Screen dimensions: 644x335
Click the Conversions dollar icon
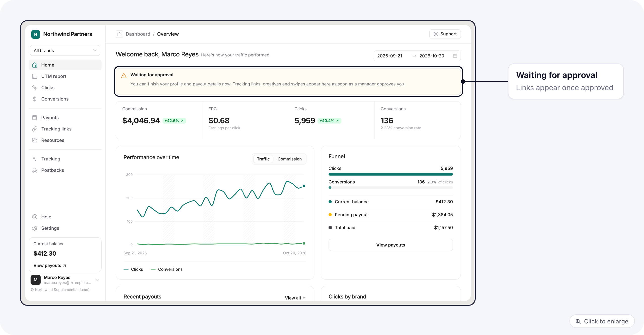(x=35, y=99)
